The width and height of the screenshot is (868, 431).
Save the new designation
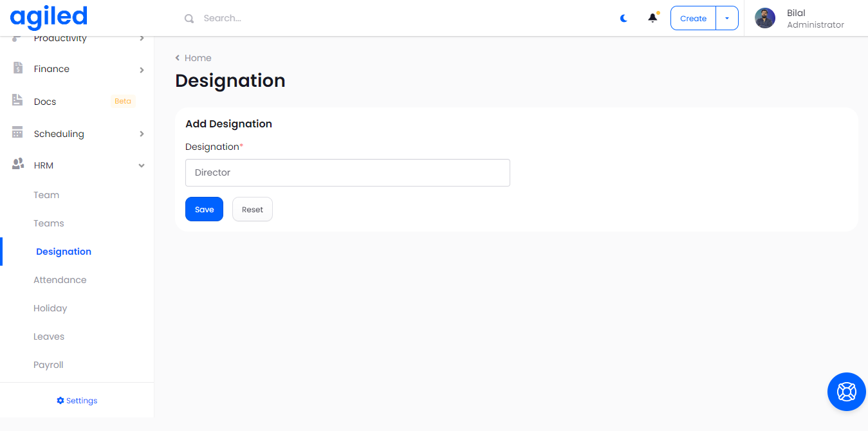tap(204, 210)
